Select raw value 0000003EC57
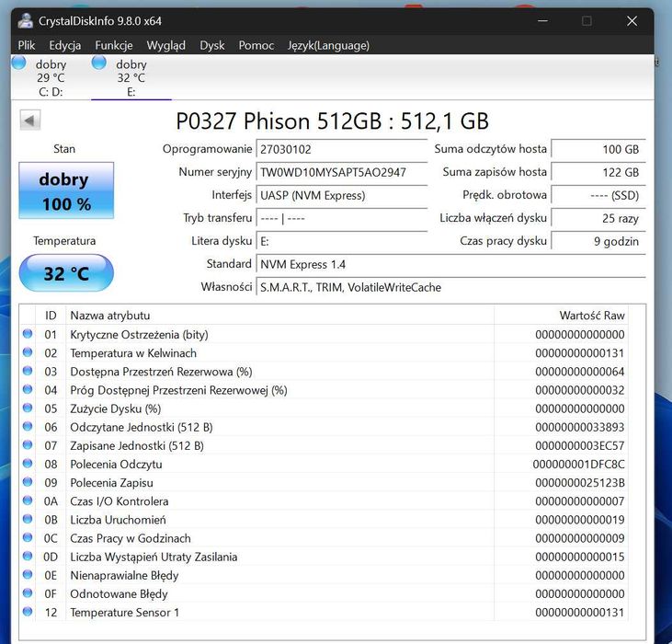Screen dimensions: 672x644 coord(580,445)
